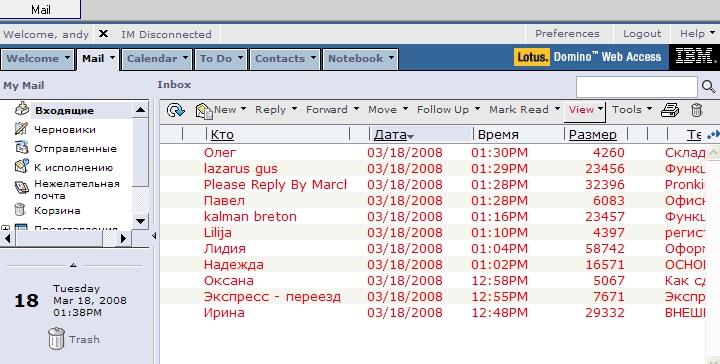This screenshot has height=364, width=720.
Task: Click the Черновики drafts folder icon
Action: point(21,129)
